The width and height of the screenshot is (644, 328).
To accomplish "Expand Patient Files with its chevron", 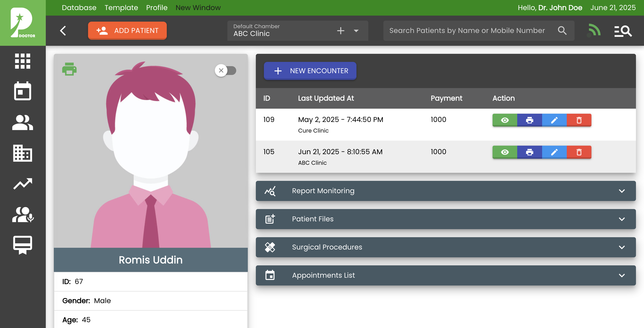I will [x=622, y=219].
